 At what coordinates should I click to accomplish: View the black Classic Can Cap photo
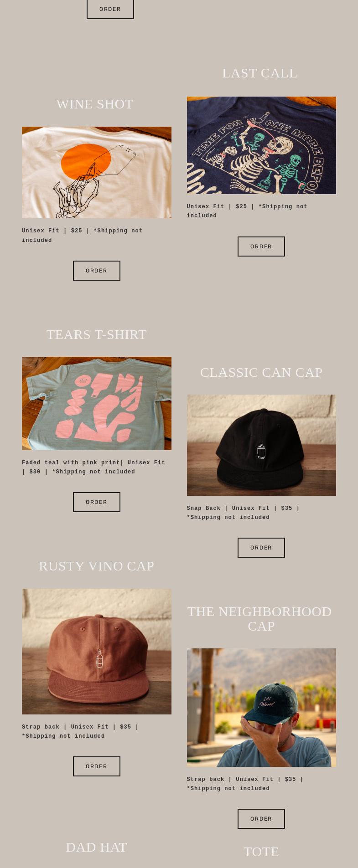click(261, 445)
